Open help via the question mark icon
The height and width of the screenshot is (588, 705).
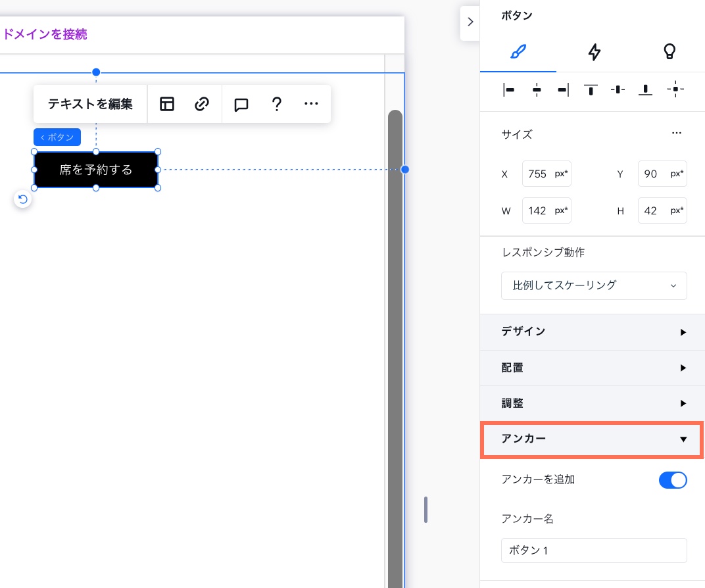[x=277, y=103]
